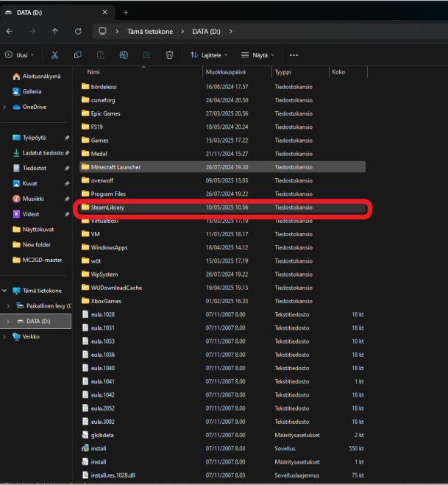Select the curseforg folder

223,100
